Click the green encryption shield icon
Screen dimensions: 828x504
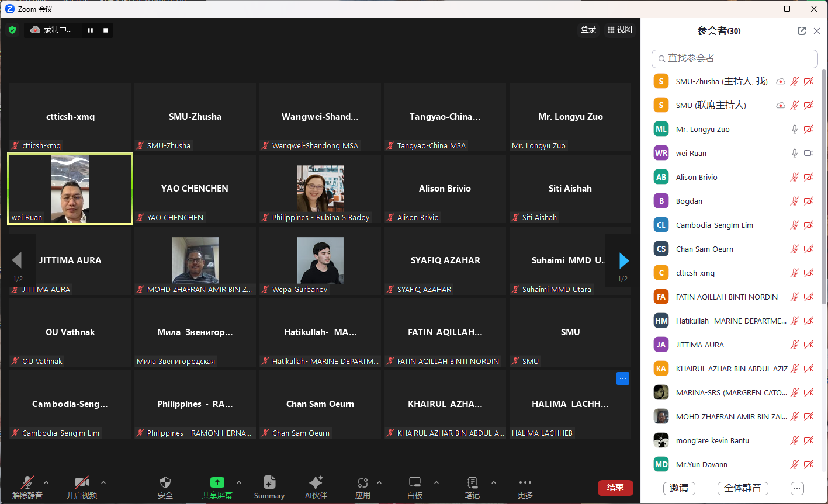coord(12,30)
